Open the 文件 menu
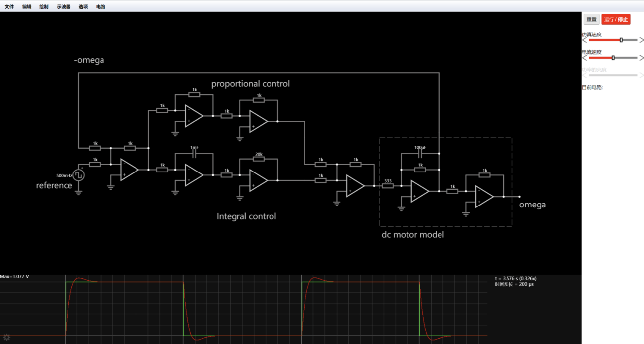 pyautogui.click(x=9, y=7)
